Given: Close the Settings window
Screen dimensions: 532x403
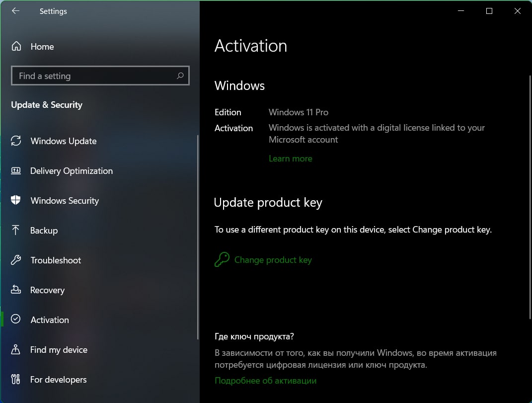Looking at the screenshot, I should [518, 11].
